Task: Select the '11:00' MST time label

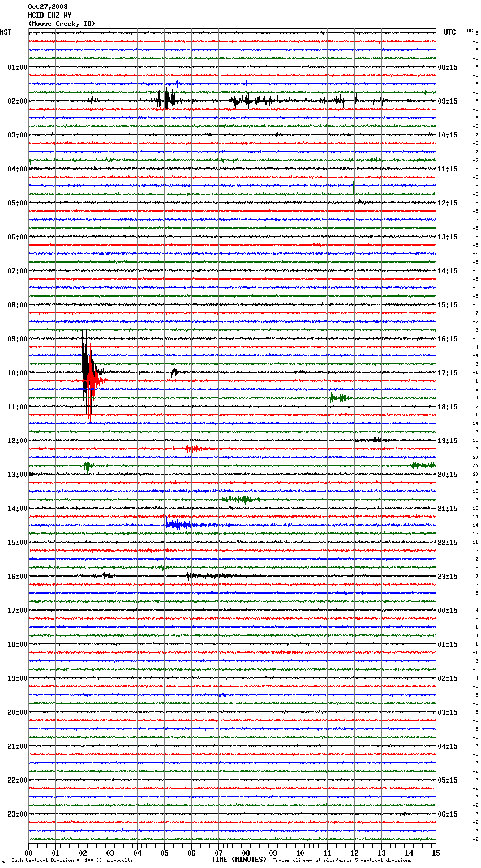Action: point(18,407)
